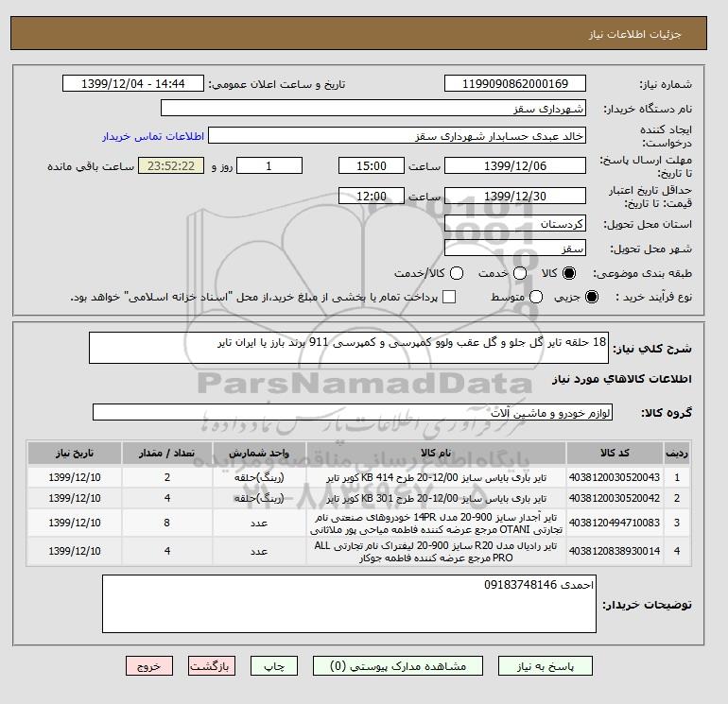Click the remaining time countdown 23:52:22

pos(171,165)
